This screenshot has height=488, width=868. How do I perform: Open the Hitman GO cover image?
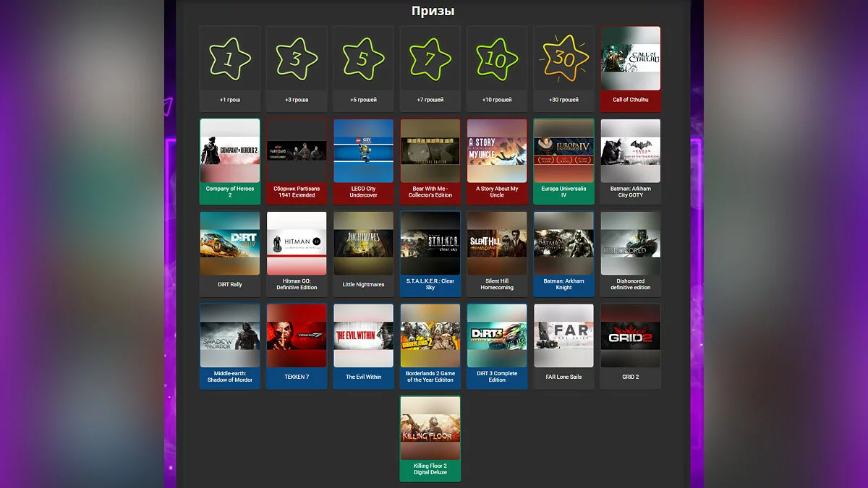297,243
